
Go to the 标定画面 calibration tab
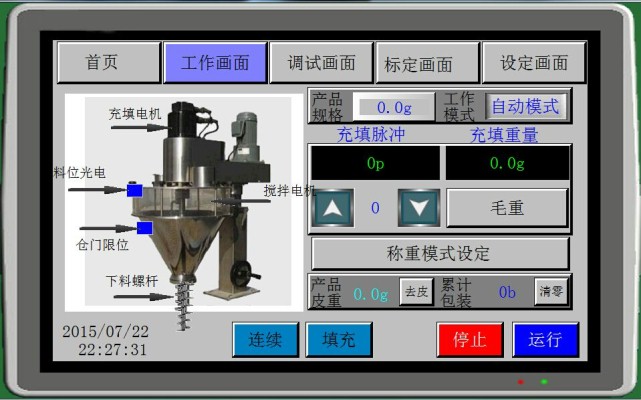point(427,63)
